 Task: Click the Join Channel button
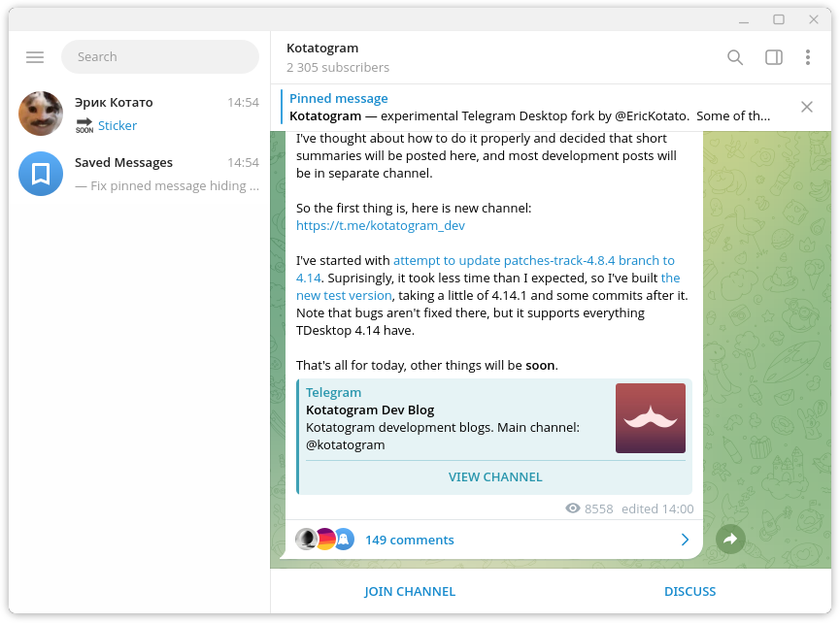coord(410,591)
